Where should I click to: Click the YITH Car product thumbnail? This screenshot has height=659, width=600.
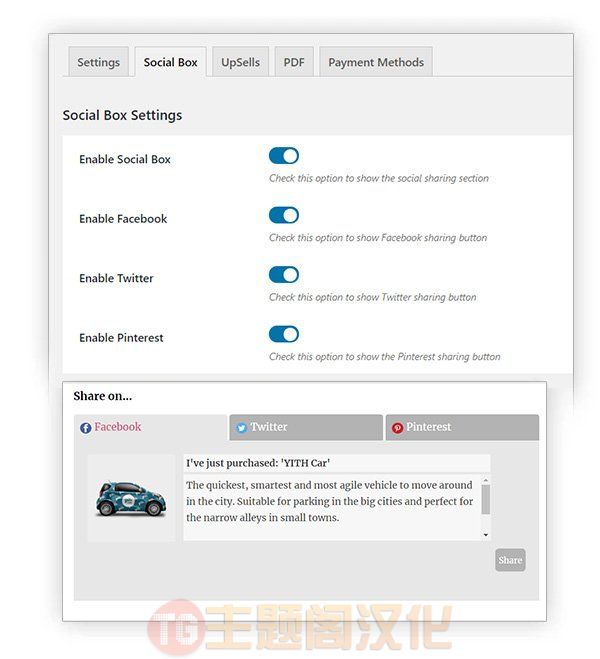131,498
